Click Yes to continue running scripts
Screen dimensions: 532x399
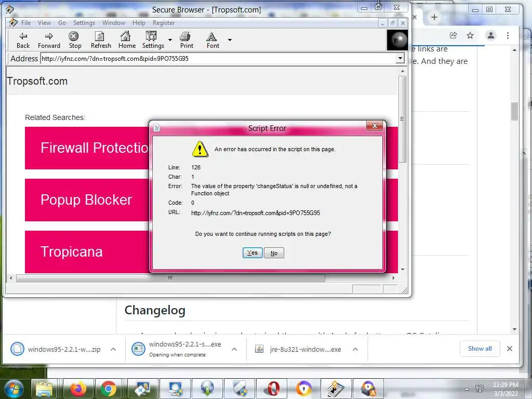[252, 253]
